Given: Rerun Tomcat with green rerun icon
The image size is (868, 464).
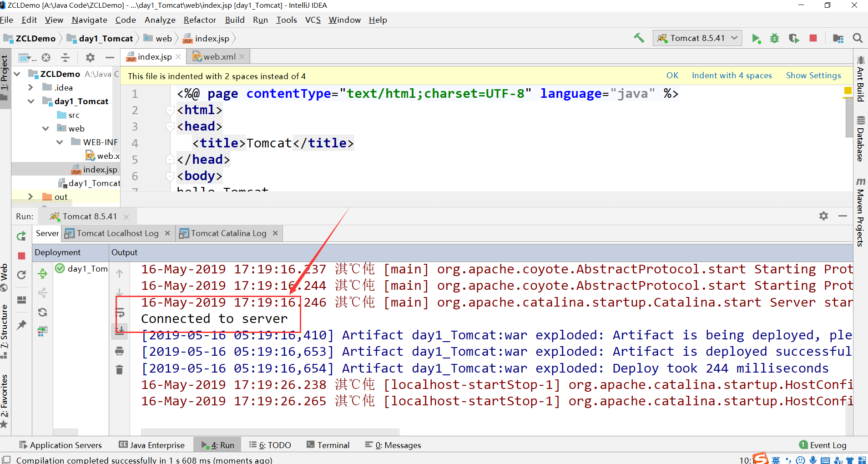Looking at the screenshot, I should [x=21, y=236].
